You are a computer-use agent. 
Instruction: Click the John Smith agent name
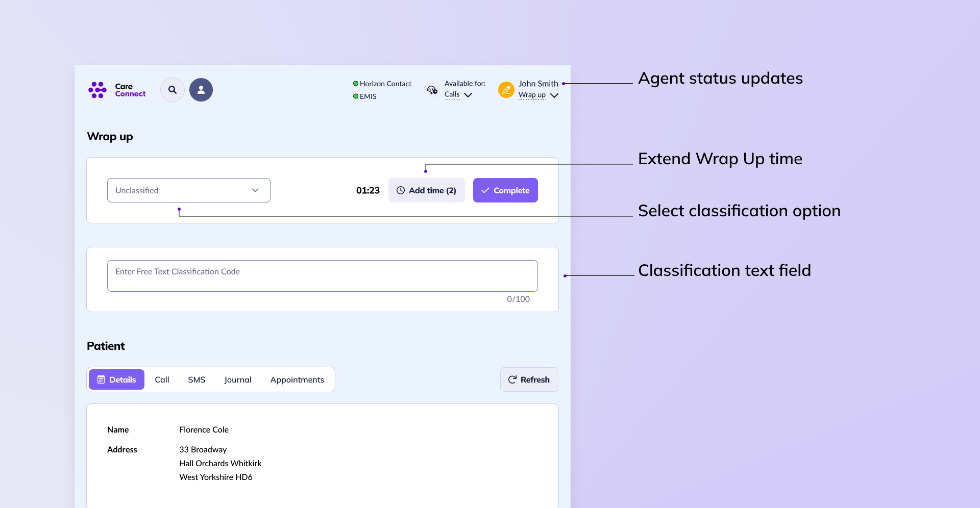(x=538, y=84)
